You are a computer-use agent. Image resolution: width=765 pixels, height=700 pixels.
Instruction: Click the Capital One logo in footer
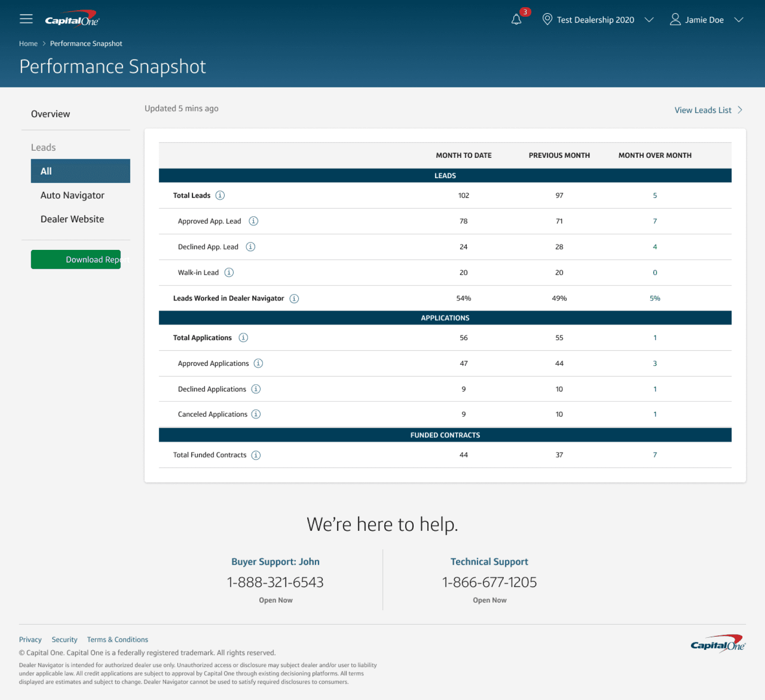(x=718, y=644)
